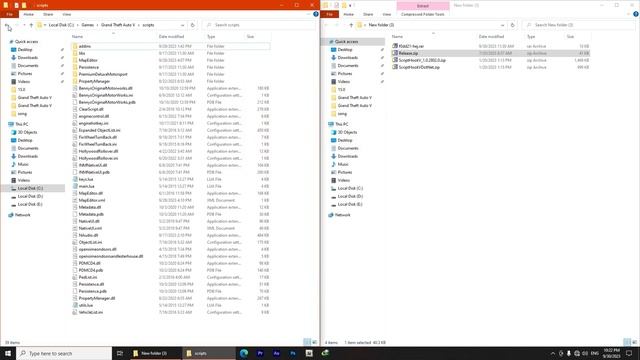This screenshot has height=360, width=640.
Task: Switch to large icons view in scripts window
Action: 314,342
